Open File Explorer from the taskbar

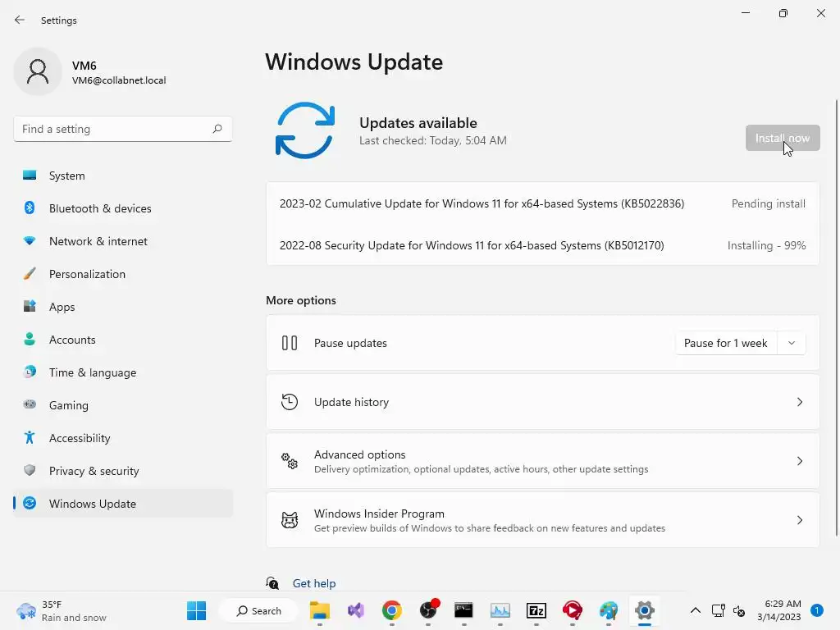(x=320, y=610)
